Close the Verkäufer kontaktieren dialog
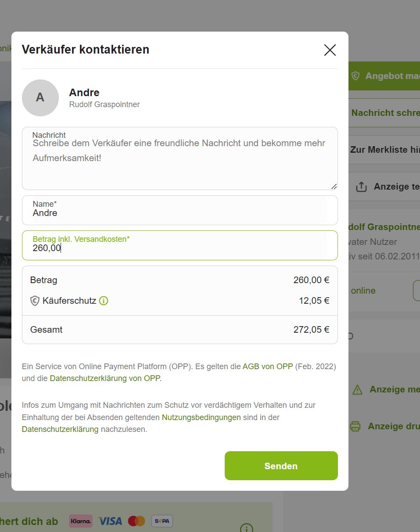This screenshot has height=532, width=420. click(x=330, y=50)
